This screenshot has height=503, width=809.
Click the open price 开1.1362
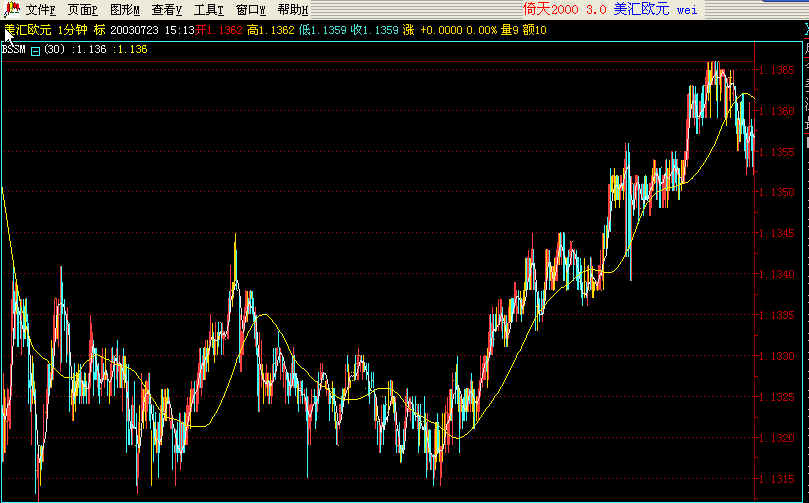pyautogui.click(x=219, y=30)
